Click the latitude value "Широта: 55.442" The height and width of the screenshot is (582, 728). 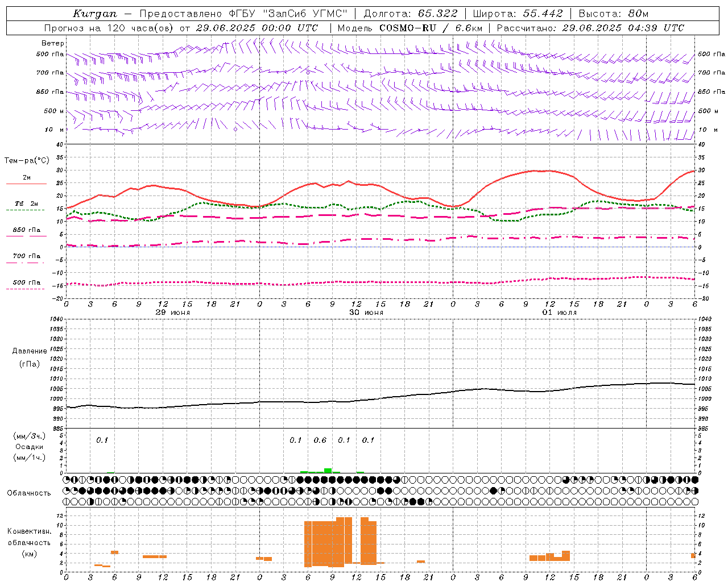(518, 14)
